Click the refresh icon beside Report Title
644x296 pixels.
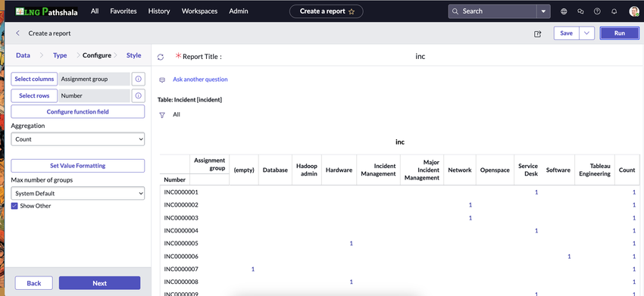(161, 57)
